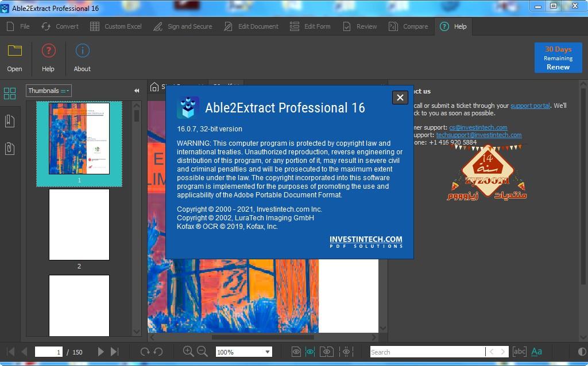
Task: Click the thumbnails panel scroll-down arrow
Action: (x=137, y=332)
